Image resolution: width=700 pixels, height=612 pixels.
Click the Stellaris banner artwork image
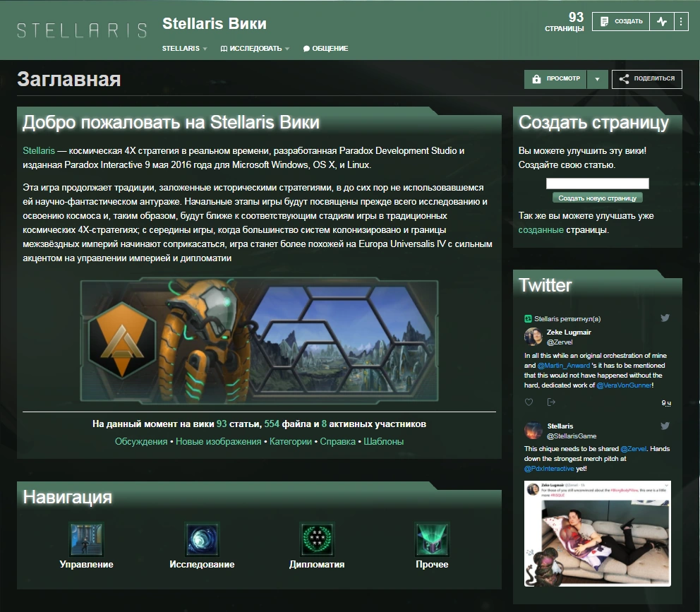pyautogui.click(x=260, y=340)
